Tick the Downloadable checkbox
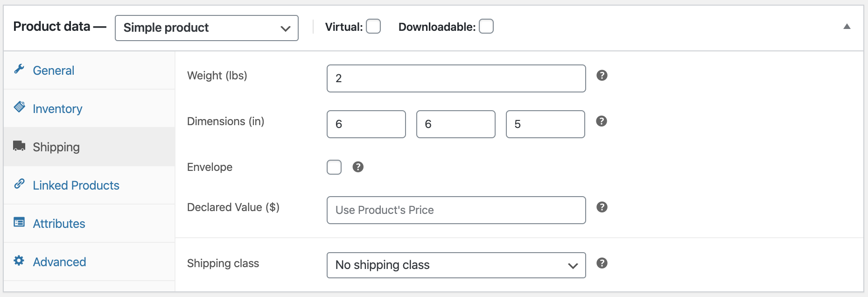Screen dimensions: 868x297 point(486,26)
